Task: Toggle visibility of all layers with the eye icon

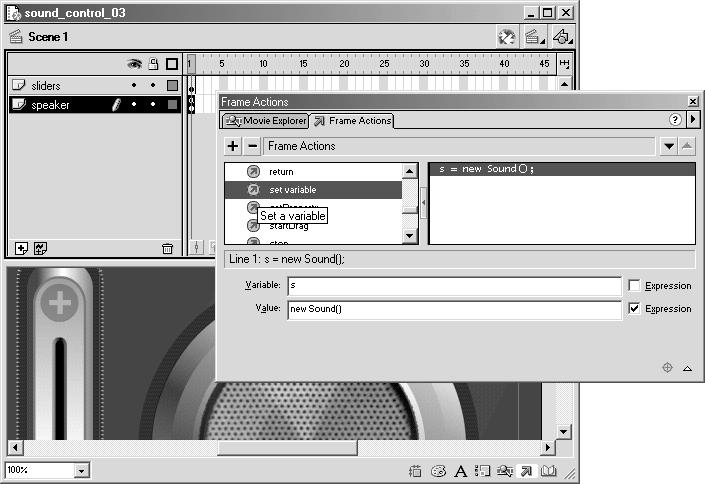Action: click(134, 64)
